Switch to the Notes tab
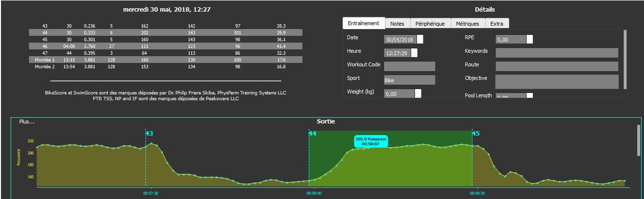The width and height of the screenshot is (644, 199). pyautogui.click(x=397, y=24)
